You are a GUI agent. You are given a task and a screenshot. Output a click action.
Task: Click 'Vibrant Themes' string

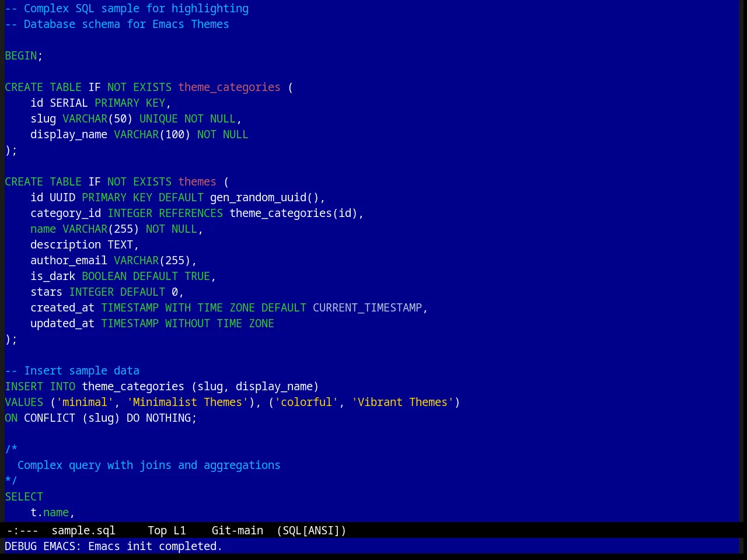(x=403, y=402)
